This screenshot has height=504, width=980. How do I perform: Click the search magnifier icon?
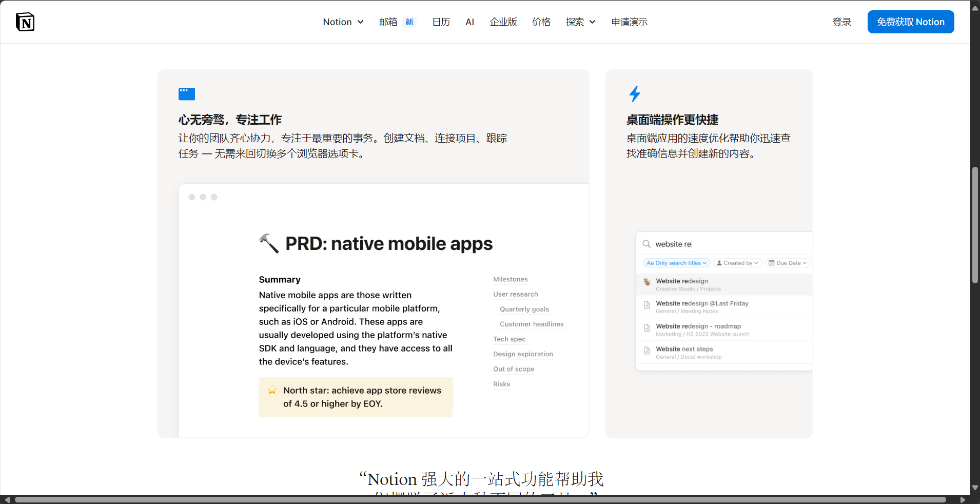pos(646,244)
